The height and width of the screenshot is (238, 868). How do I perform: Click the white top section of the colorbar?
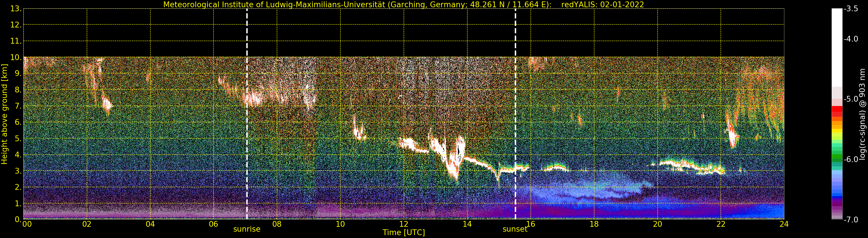click(x=837, y=47)
